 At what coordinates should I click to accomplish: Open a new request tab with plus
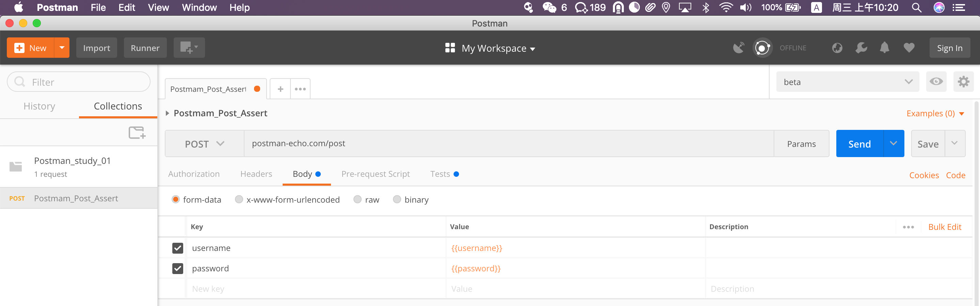point(280,89)
